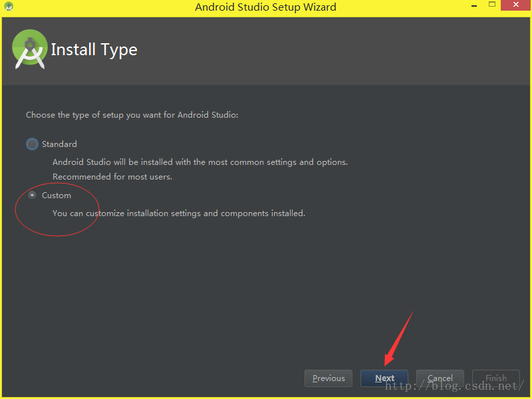Screen dimensions: 532x399
Task: Close the Setup Wizard window
Action: (516, 5)
